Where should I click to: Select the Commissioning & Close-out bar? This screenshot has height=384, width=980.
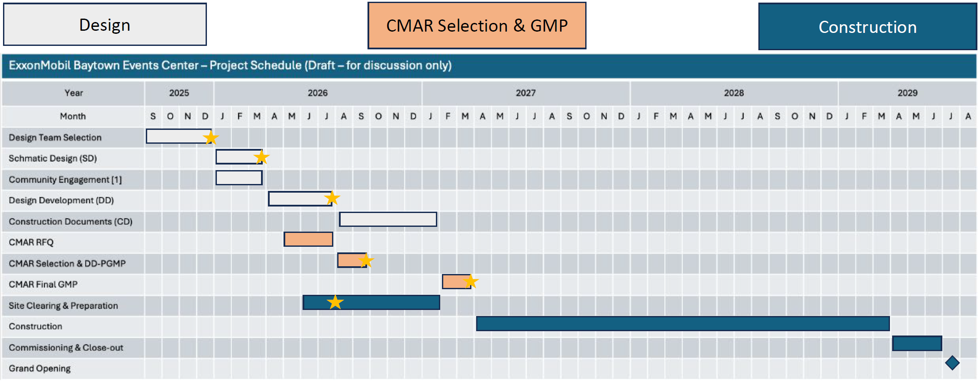(917, 344)
